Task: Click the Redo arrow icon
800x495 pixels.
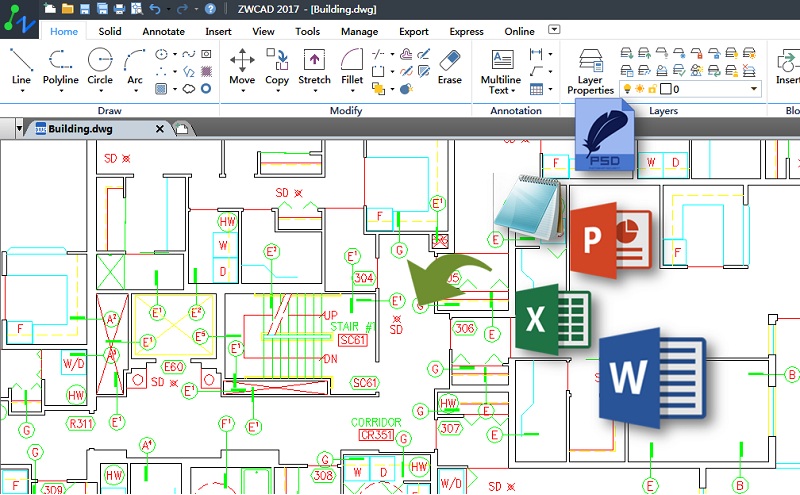Action: (183, 8)
